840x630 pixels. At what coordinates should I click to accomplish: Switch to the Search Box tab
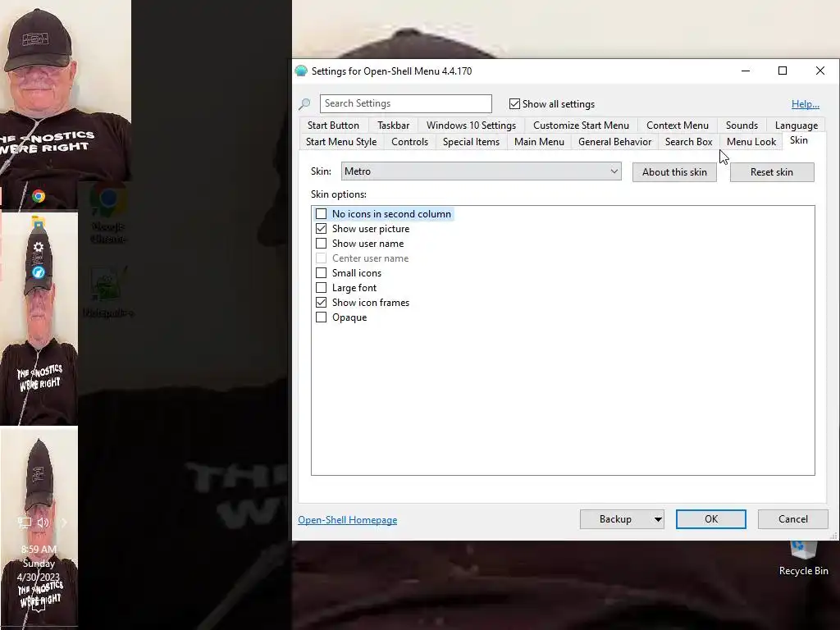coord(688,142)
